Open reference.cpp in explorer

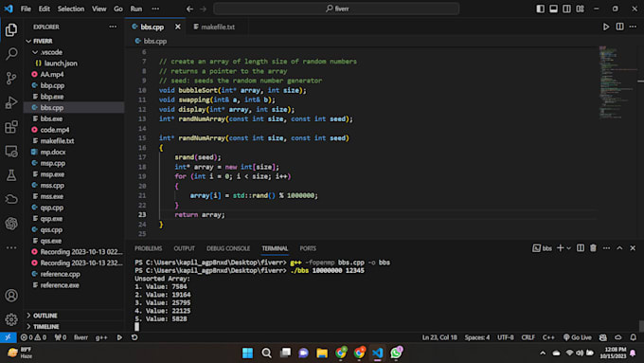[61, 274]
